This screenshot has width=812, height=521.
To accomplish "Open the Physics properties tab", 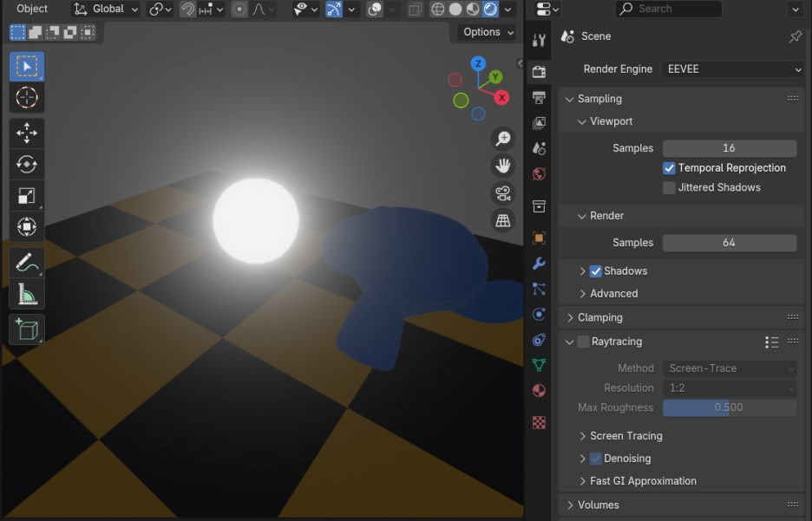I will (539, 314).
